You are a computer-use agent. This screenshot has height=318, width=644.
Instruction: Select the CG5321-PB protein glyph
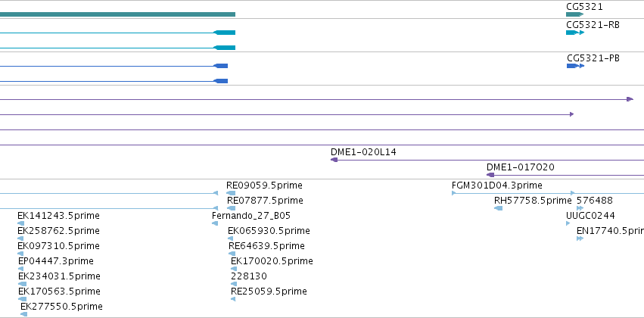(x=575, y=66)
